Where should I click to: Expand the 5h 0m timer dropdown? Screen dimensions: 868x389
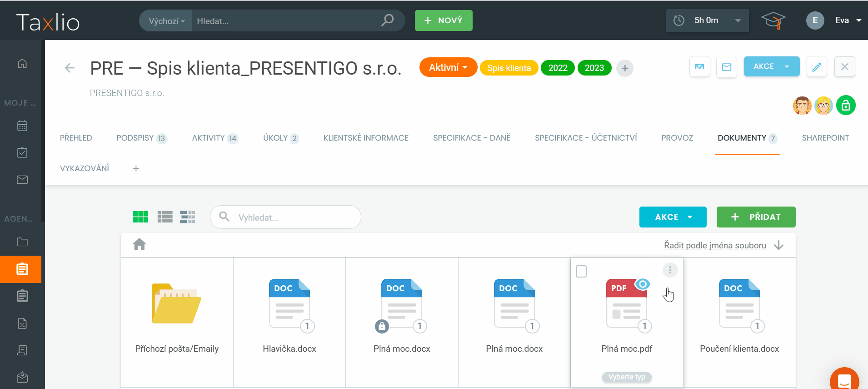pos(707,20)
